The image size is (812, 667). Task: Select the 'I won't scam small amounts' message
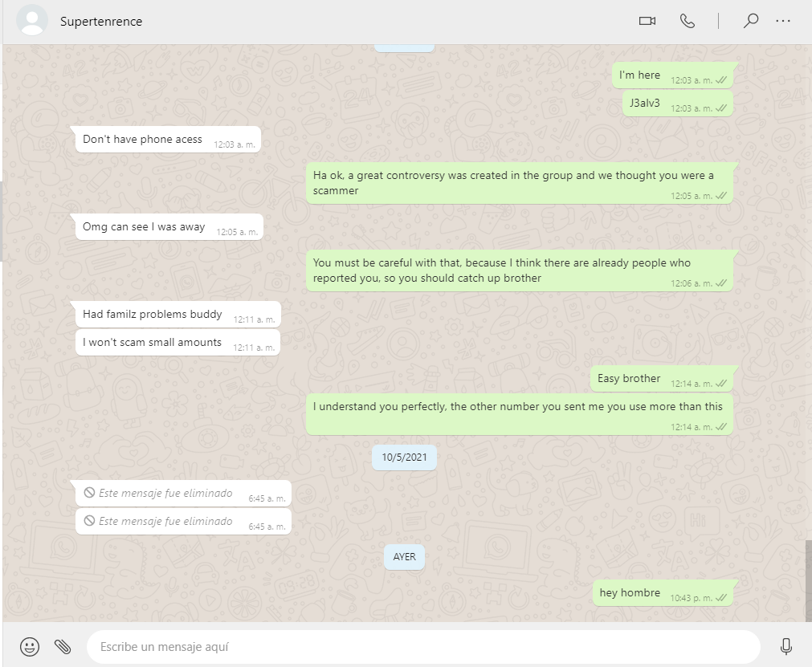tap(177, 343)
